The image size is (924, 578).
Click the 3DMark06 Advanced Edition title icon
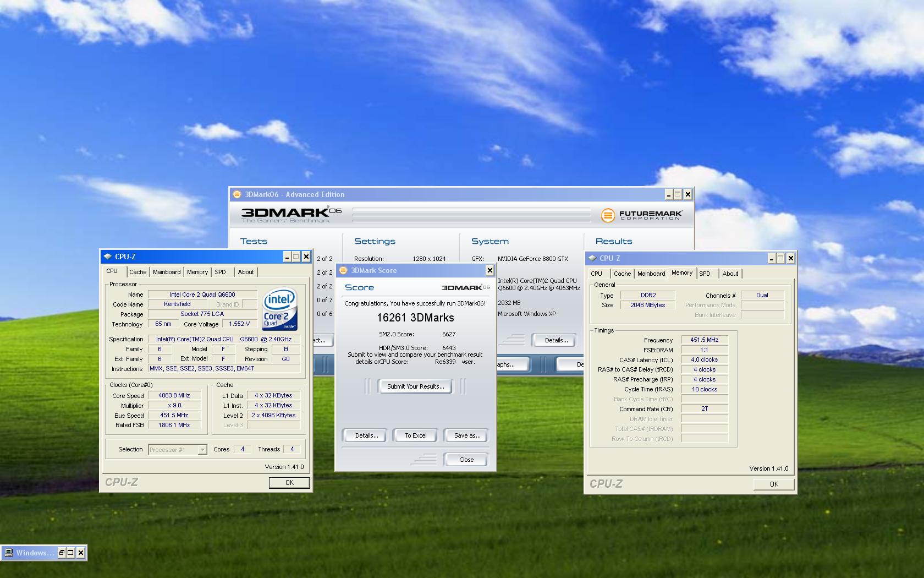click(237, 194)
